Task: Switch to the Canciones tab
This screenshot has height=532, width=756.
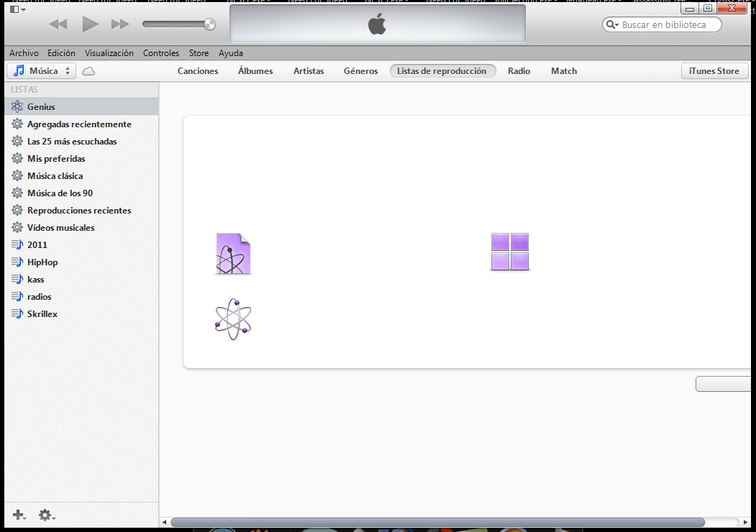Action: coord(198,71)
